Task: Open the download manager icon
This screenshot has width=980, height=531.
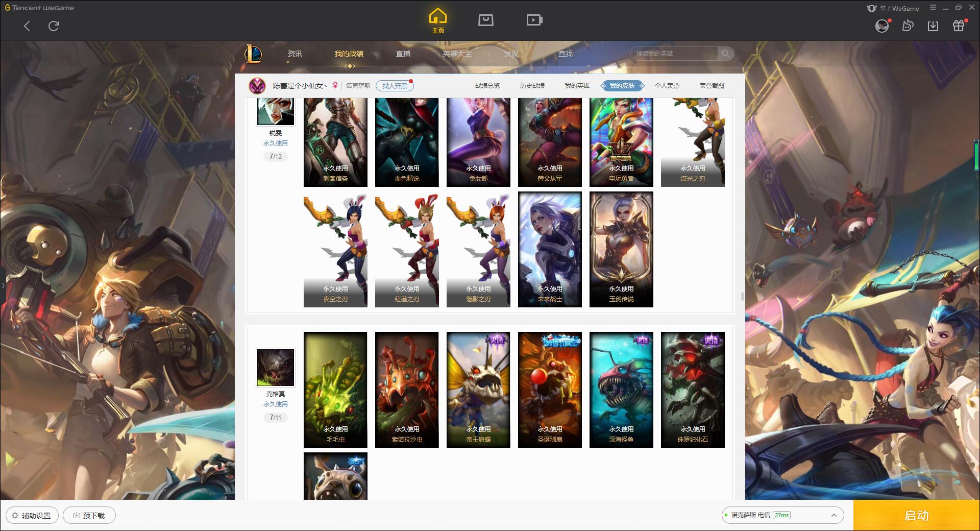Action: click(933, 26)
